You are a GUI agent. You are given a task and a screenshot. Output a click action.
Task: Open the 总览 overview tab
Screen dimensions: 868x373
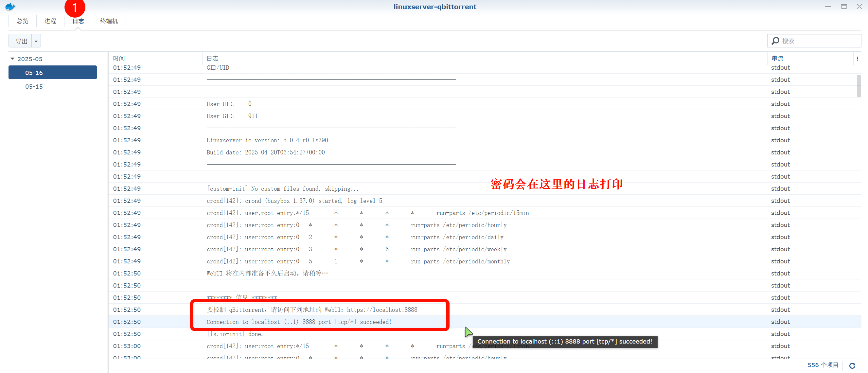point(23,21)
